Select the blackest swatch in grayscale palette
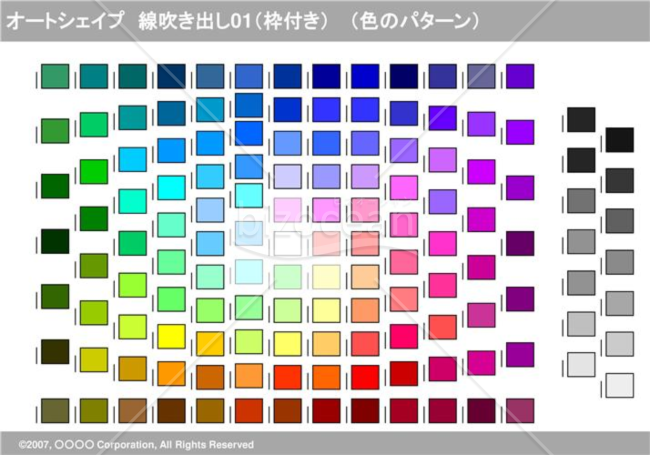The height and width of the screenshot is (455, 650). tap(619, 140)
